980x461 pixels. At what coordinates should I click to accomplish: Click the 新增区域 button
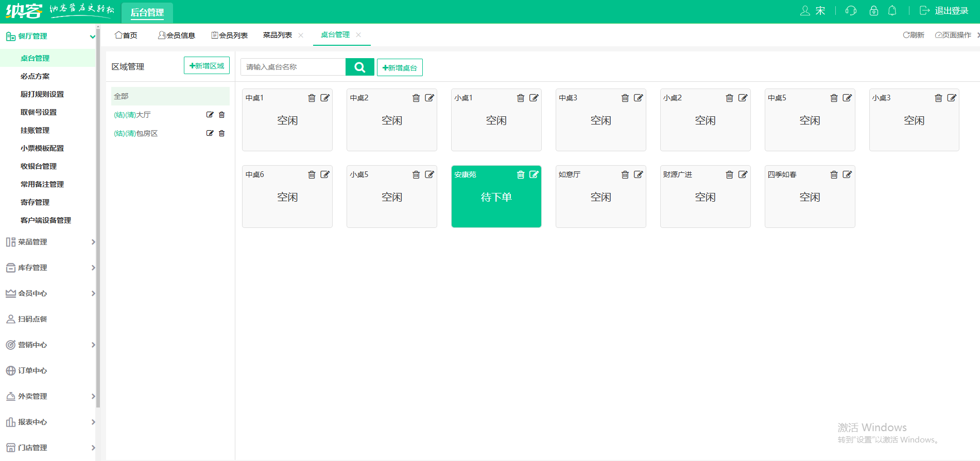point(207,66)
